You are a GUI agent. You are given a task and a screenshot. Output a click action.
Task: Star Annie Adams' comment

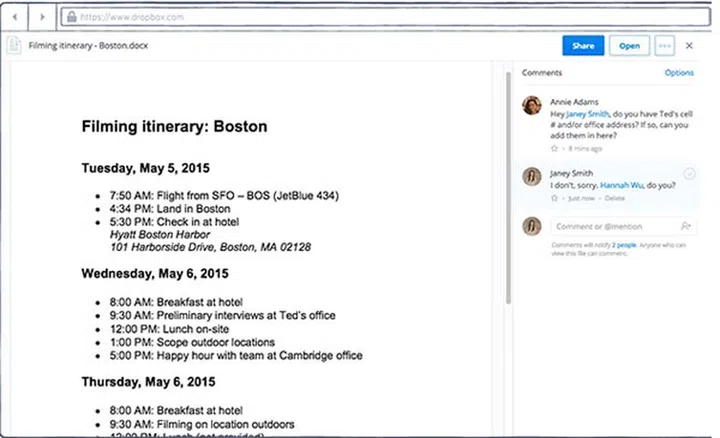tap(554, 148)
